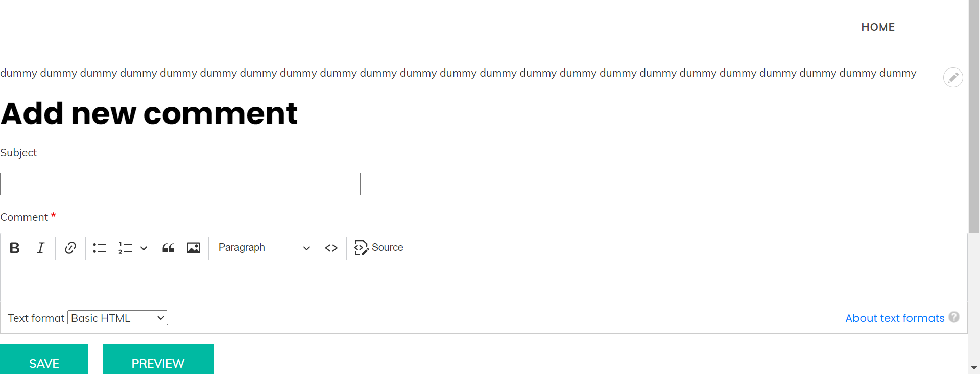This screenshot has height=374, width=980.
Task: Apply block quote formatting
Action: pyautogui.click(x=168, y=248)
